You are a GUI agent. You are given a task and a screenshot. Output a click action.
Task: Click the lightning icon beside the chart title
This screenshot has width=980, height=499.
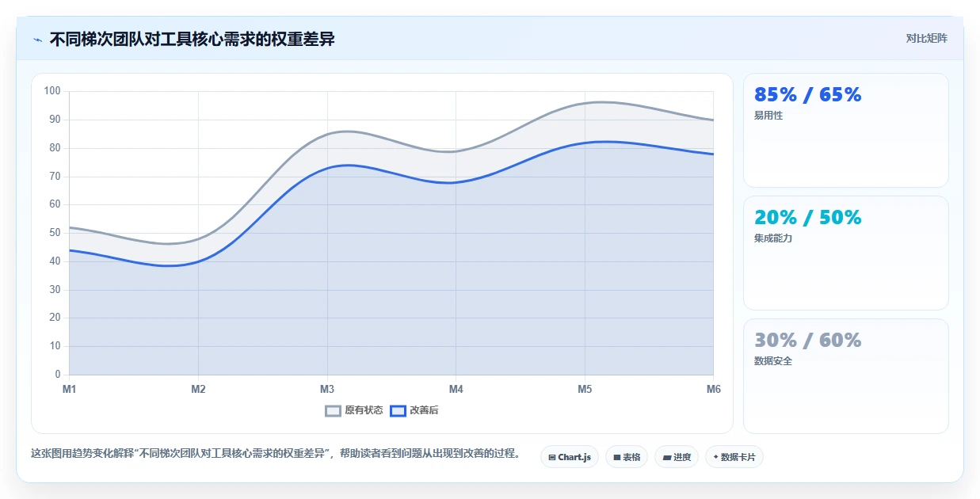point(37,40)
